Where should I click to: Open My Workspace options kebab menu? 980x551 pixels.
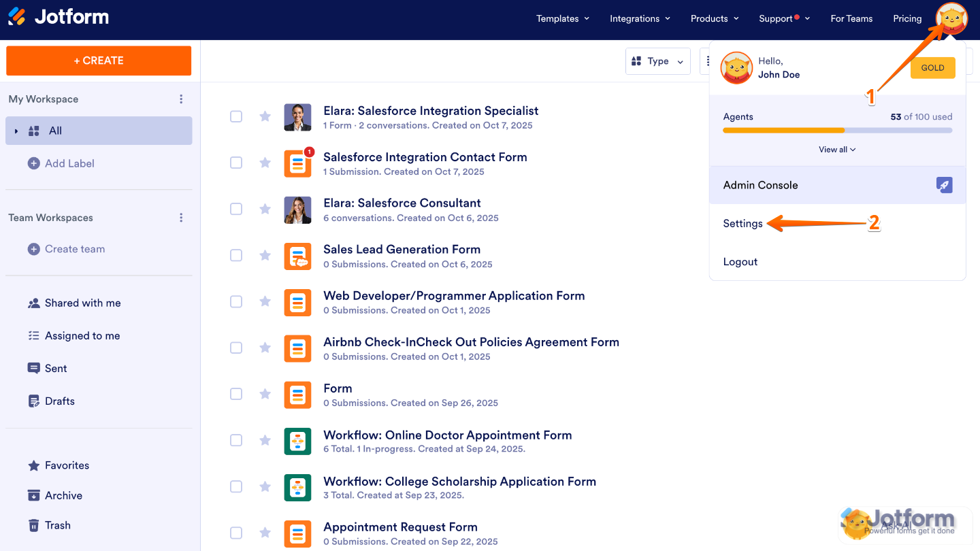(x=181, y=99)
